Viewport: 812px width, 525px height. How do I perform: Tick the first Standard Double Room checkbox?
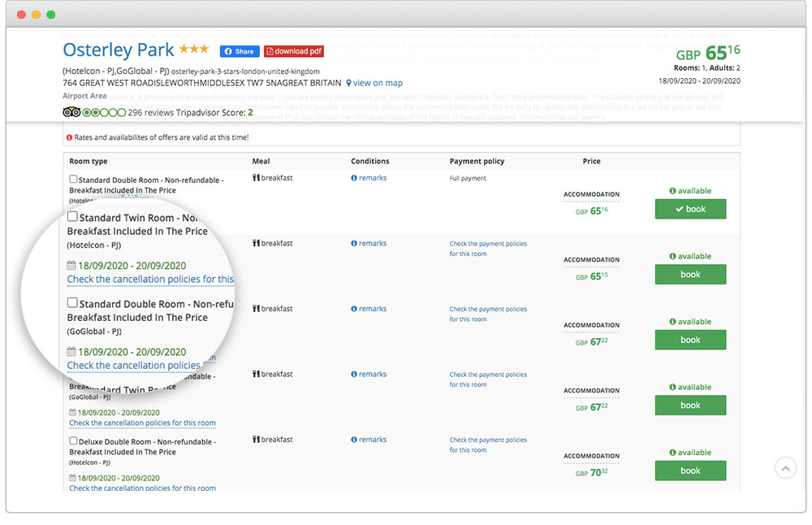[74, 180]
